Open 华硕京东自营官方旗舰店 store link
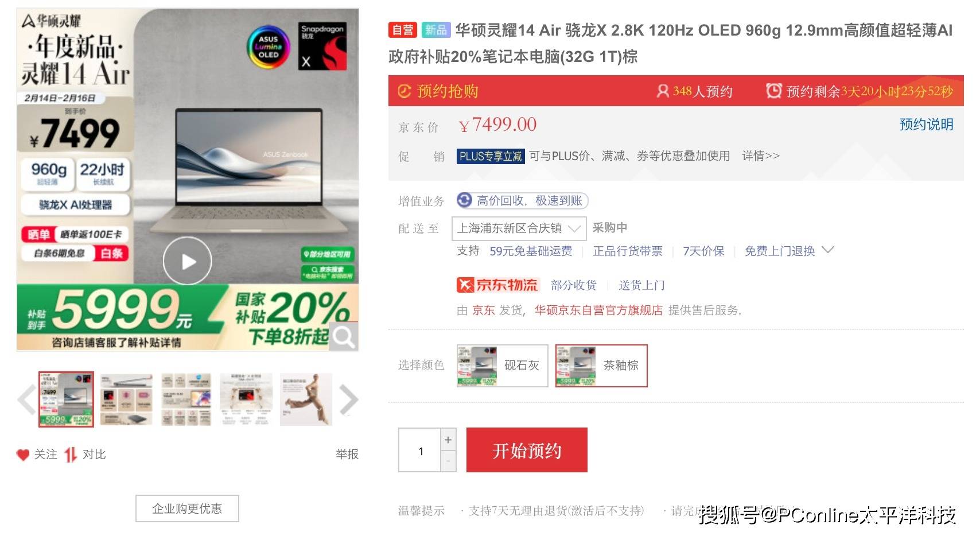The width and height of the screenshot is (980, 536). tap(598, 310)
